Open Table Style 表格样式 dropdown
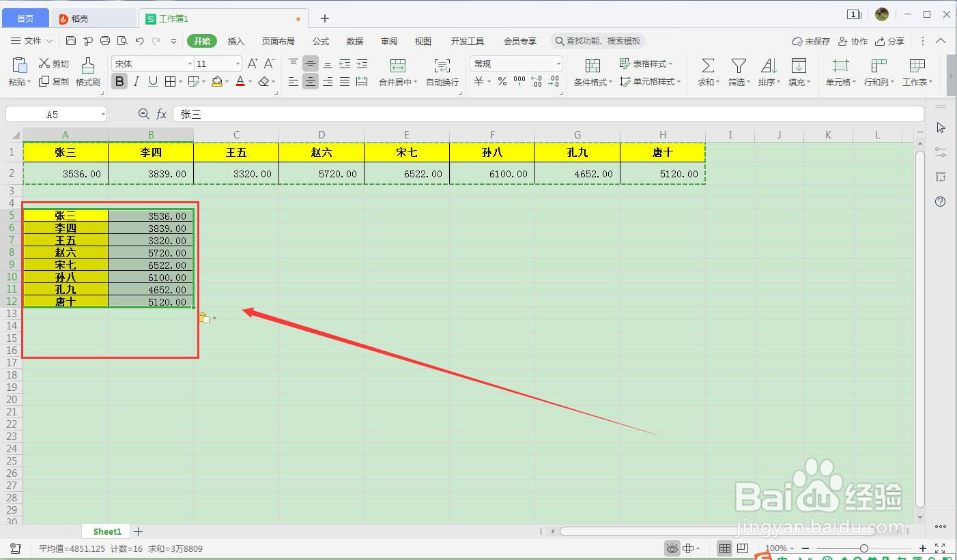Image resolution: width=957 pixels, height=560 pixels. click(646, 63)
